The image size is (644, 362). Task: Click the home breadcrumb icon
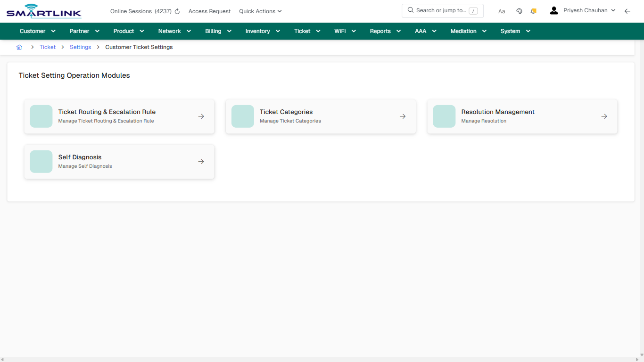[x=19, y=47]
